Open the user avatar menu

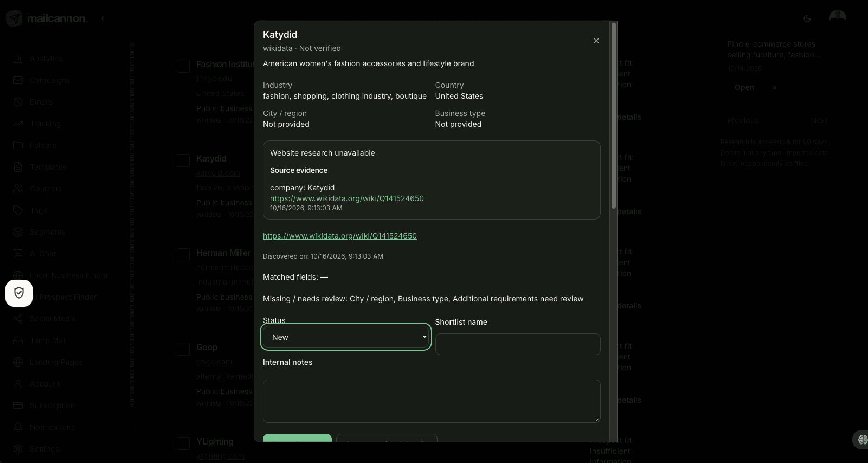838,18
